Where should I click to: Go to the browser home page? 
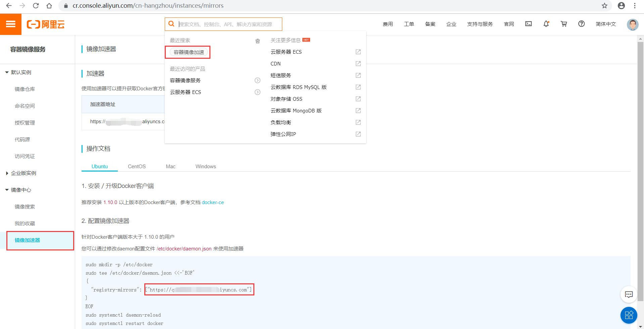point(49,6)
